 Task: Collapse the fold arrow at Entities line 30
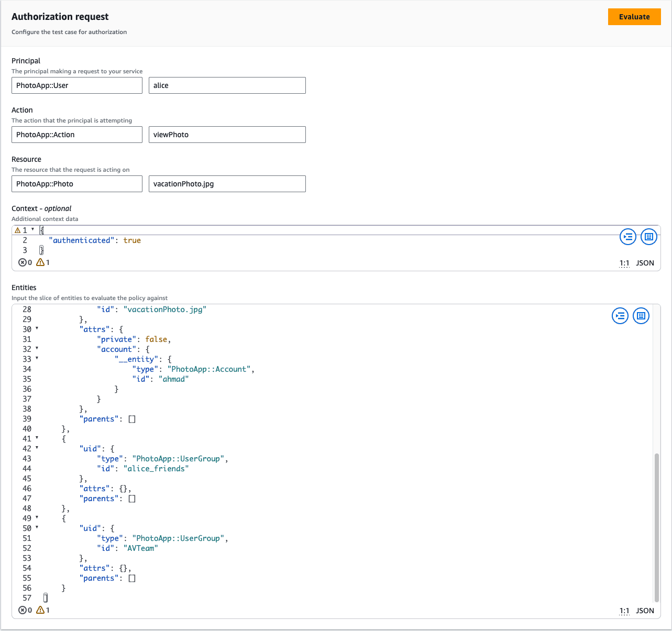coord(37,329)
